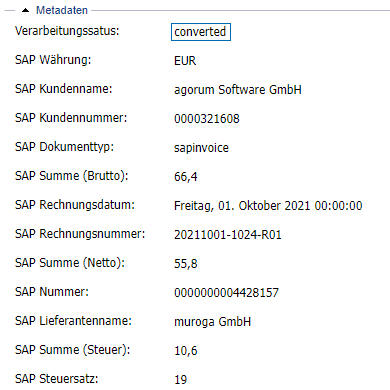
Task: Select the supplier 'muroga GmbH' value
Action: coord(212,322)
